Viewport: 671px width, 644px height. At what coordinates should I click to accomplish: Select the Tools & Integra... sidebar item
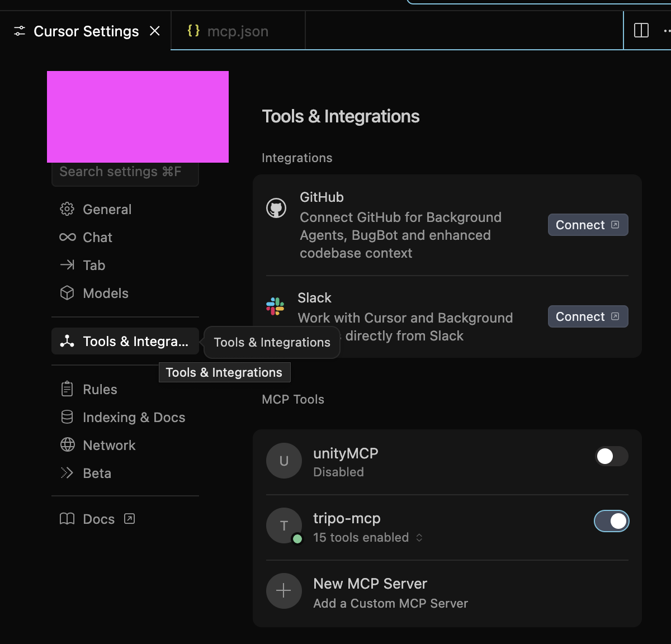point(125,341)
